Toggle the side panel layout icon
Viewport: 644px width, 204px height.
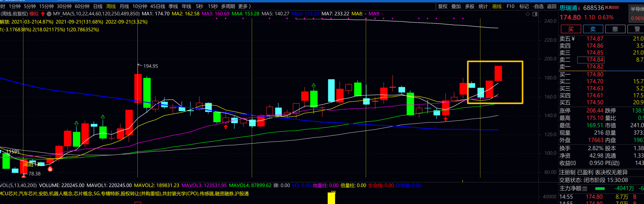[x=535, y=14]
